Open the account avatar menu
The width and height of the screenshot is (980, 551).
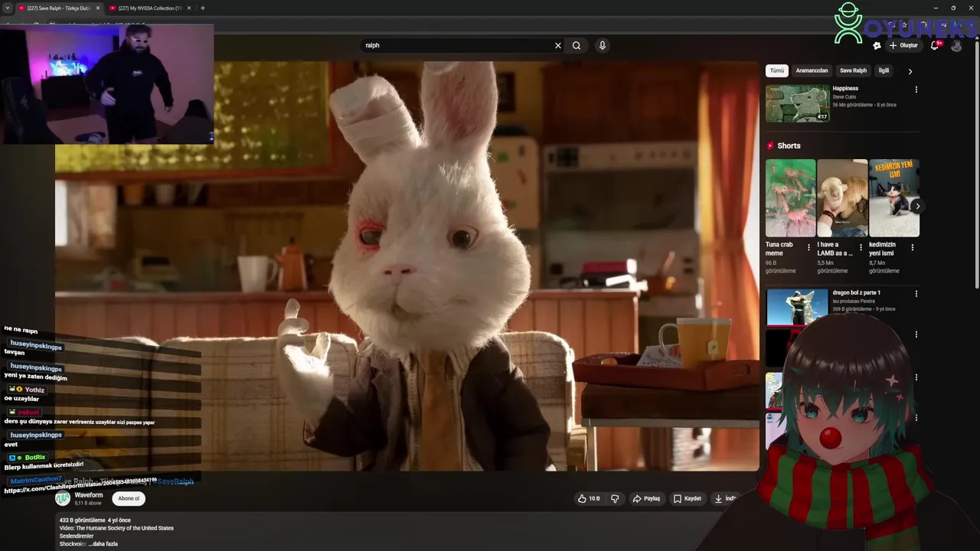956,46
